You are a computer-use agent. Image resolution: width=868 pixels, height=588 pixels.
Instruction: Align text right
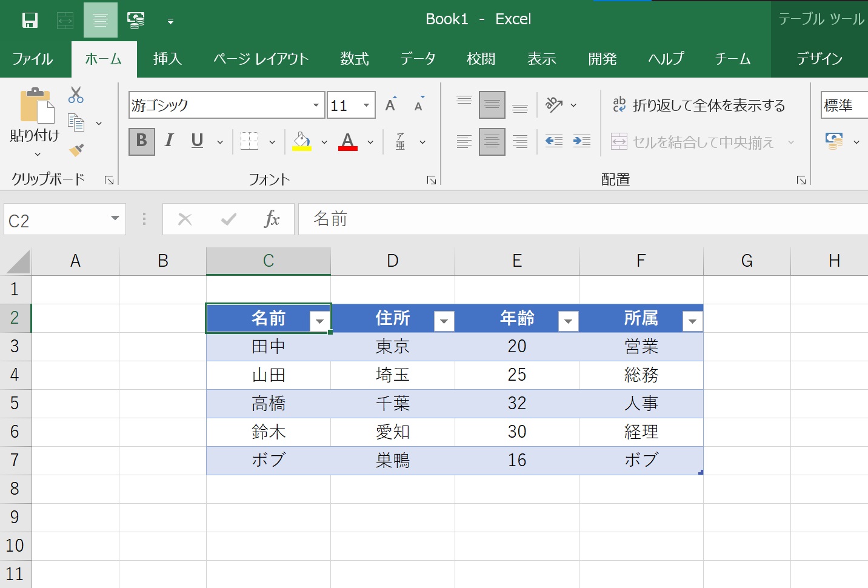520,142
